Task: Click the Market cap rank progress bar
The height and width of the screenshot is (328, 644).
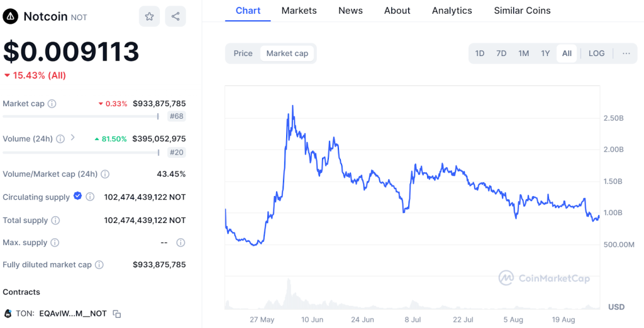Action: [x=80, y=116]
